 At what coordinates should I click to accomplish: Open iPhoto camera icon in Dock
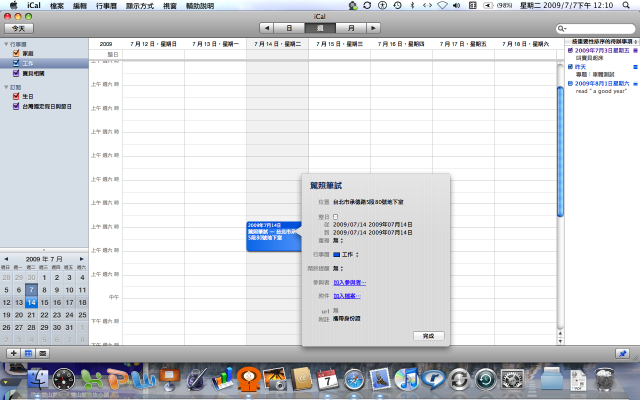275,379
